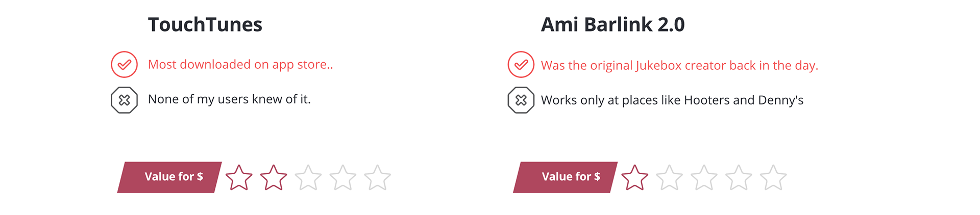Click the Ami Barlink 2.0 heading
980x215 pixels.
coord(612,24)
